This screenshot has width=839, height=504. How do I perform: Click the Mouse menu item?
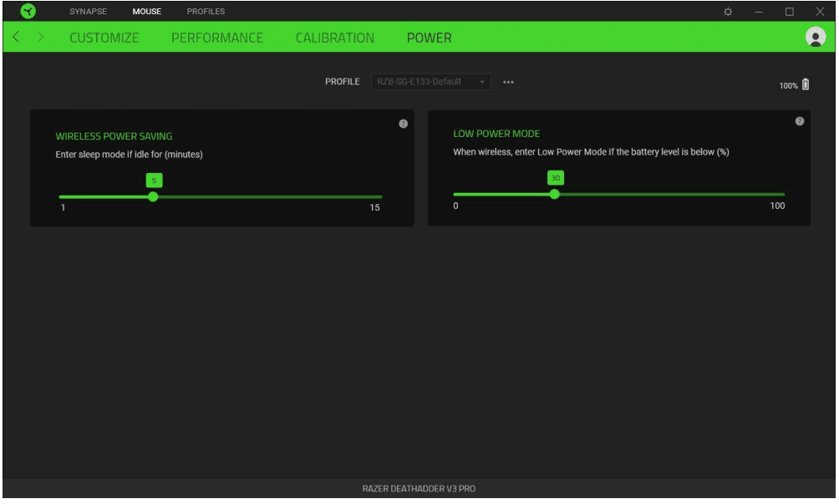coord(146,12)
